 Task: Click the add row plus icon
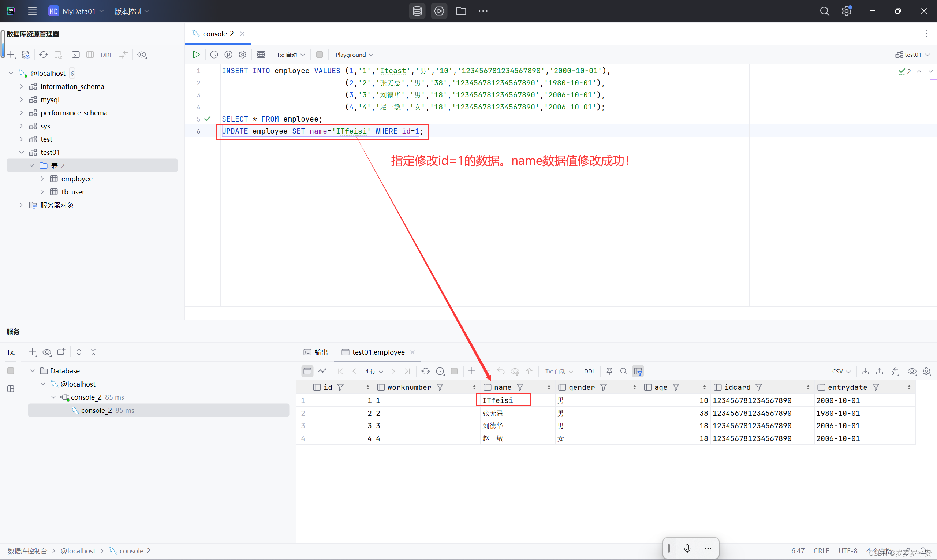coord(472,372)
